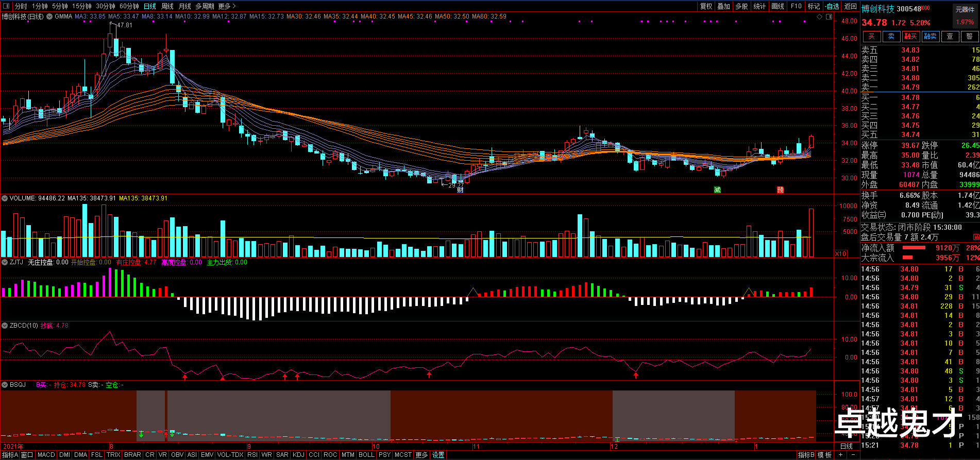Click the 融卖 short sell button

(930, 37)
